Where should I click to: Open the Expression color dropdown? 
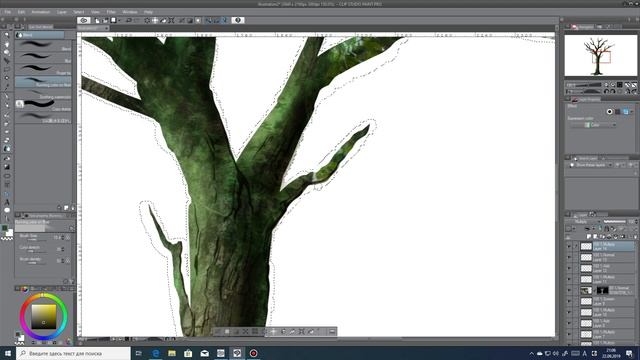pos(593,125)
